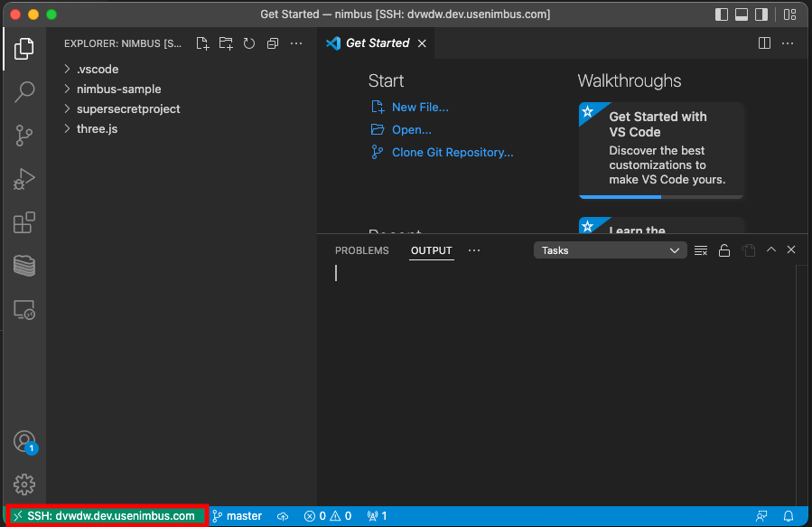The width and height of the screenshot is (812, 527).
Task: Open the database stack icon view
Action: 23,267
